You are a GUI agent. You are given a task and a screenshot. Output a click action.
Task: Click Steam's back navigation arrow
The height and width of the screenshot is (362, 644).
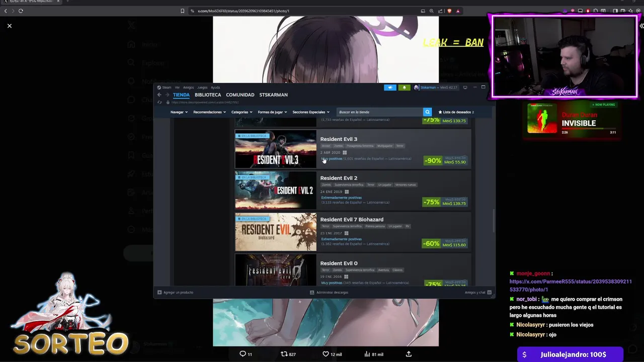[159, 95]
